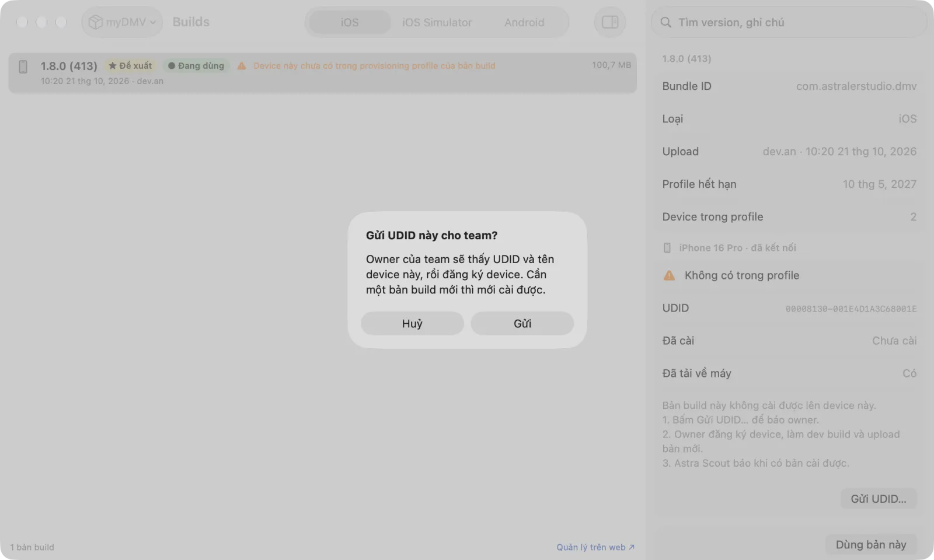
Task: Click the warning triangle in build row
Action: tap(242, 66)
